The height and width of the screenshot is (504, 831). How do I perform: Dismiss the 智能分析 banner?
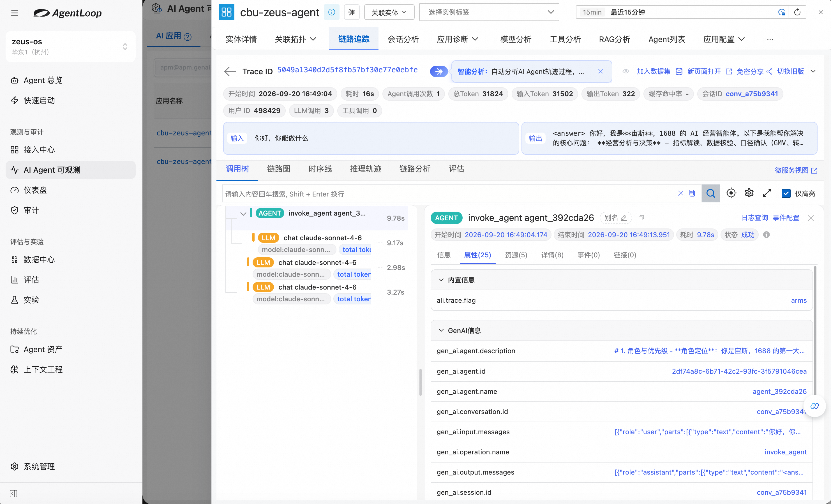click(600, 71)
